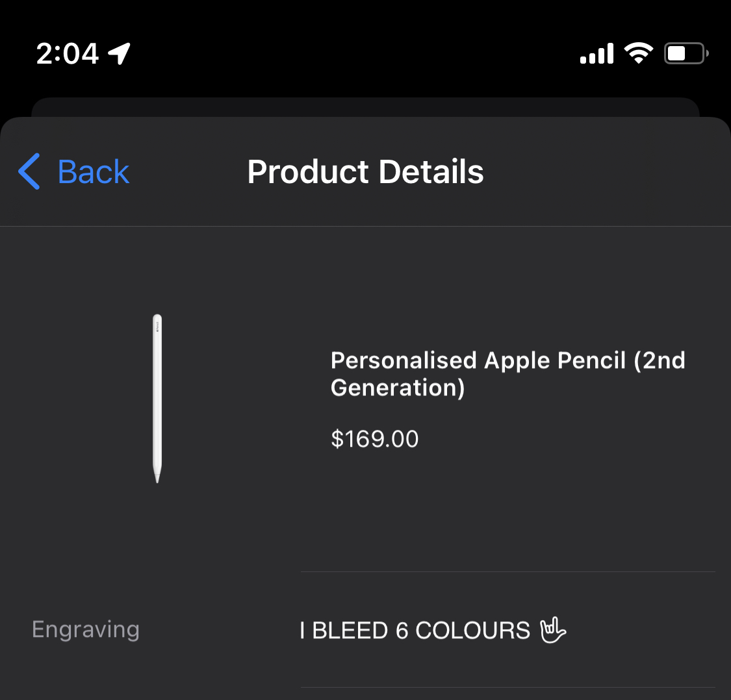Tap the location services arrow icon

click(x=120, y=53)
